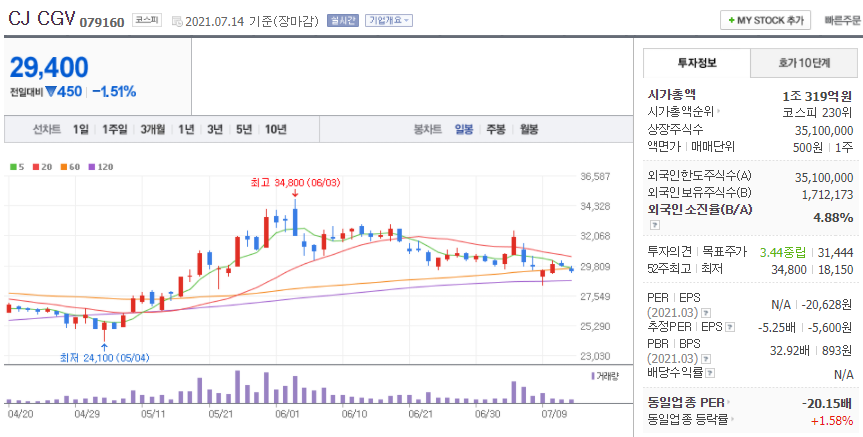
Task: Click the green 5-day moving average legend
Action: (x=17, y=167)
